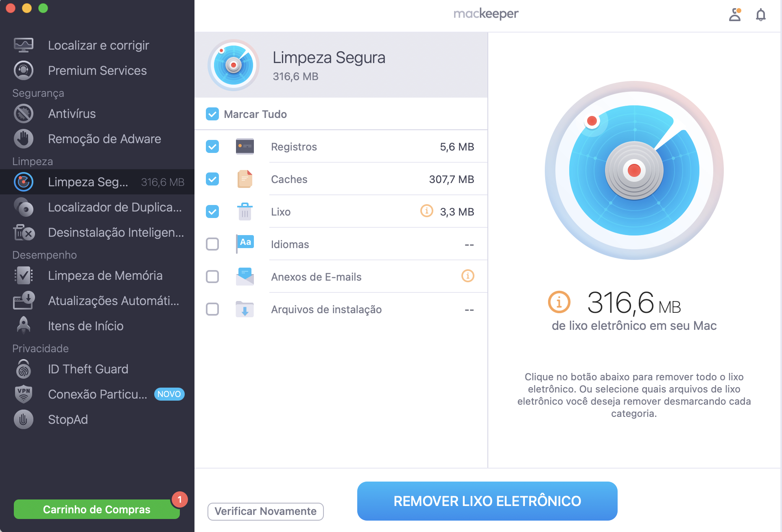Image resolution: width=782 pixels, height=532 pixels.
Task: Toggle the Marcar Tudo checkbox
Action: click(212, 114)
